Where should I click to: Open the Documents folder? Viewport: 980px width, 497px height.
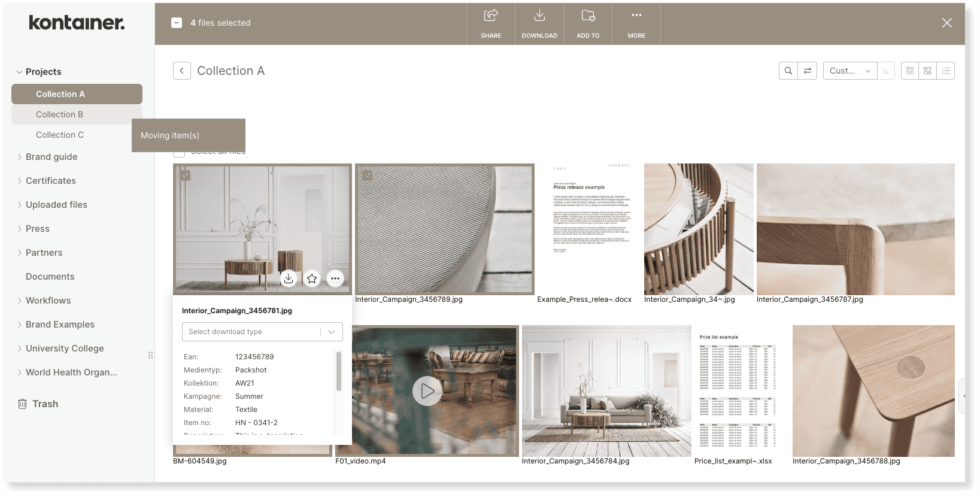pos(50,277)
